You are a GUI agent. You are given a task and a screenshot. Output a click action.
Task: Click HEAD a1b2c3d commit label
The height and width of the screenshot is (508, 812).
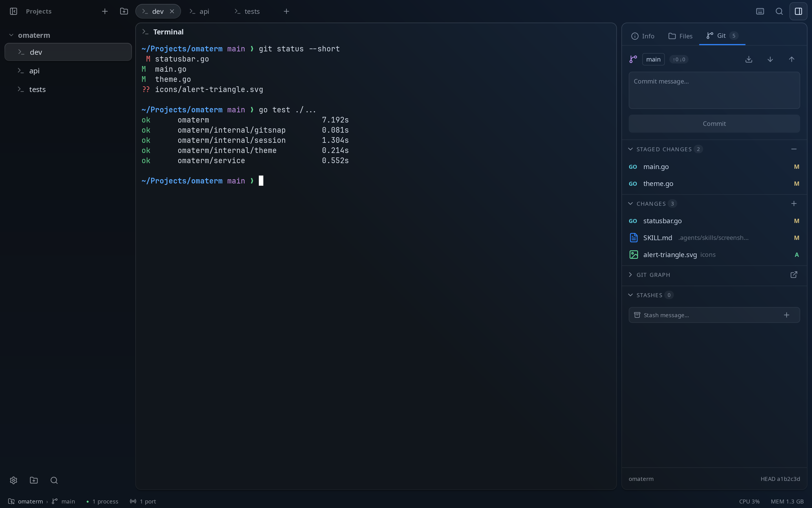pos(780,479)
